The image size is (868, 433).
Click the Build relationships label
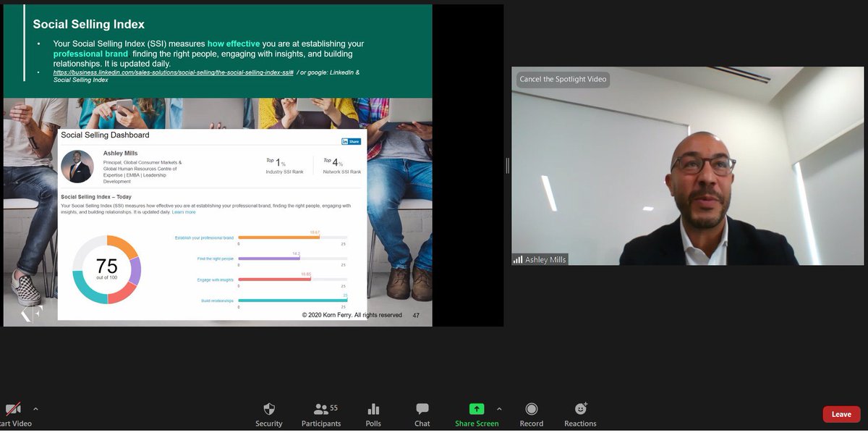pyautogui.click(x=217, y=300)
